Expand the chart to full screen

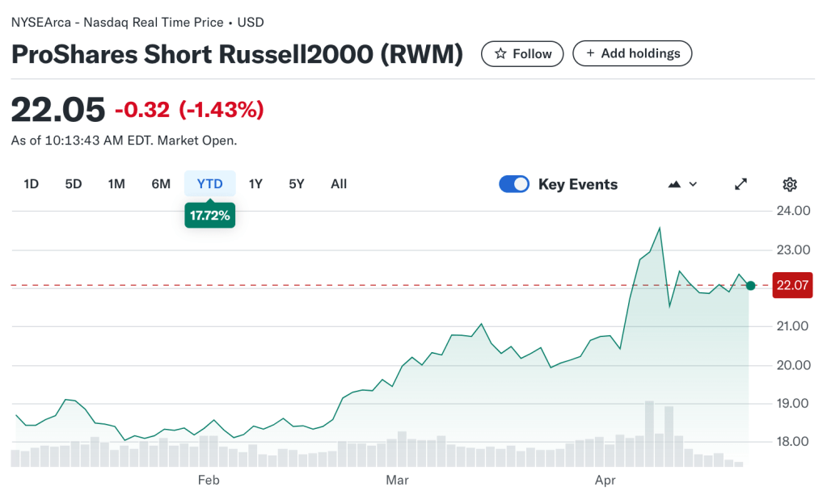pos(741,184)
